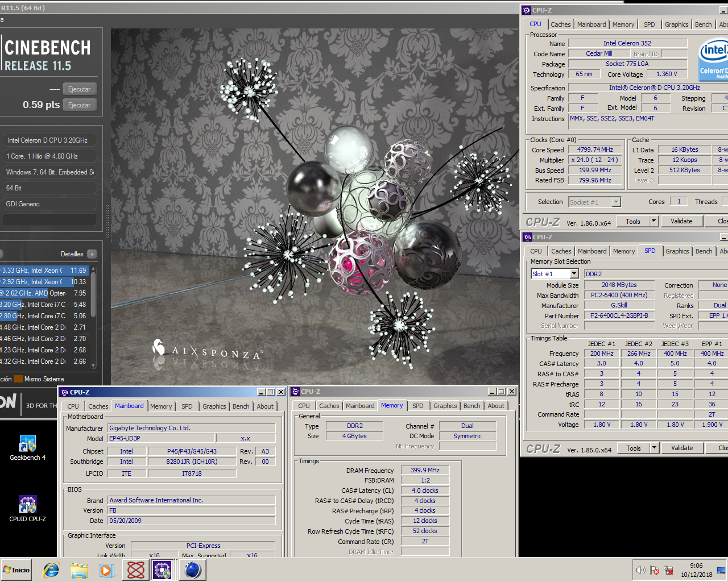Click Ejecutar button beside 0.59 pts
The image size is (728, 582).
click(x=79, y=105)
